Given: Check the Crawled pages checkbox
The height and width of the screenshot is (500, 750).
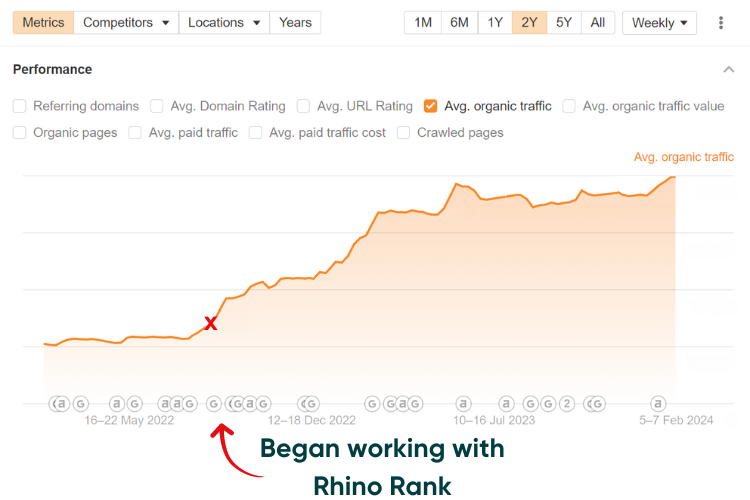Looking at the screenshot, I should 404,133.
